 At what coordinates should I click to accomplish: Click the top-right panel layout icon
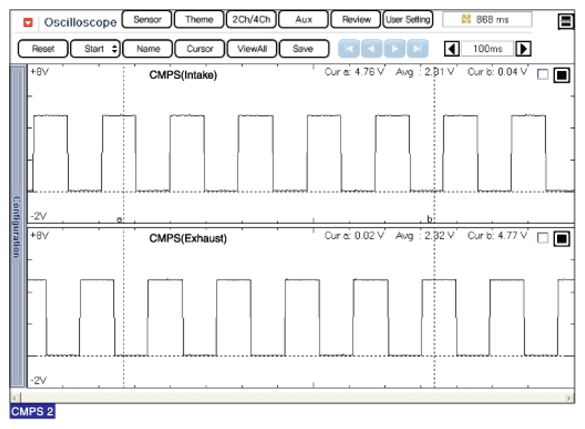point(566,21)
